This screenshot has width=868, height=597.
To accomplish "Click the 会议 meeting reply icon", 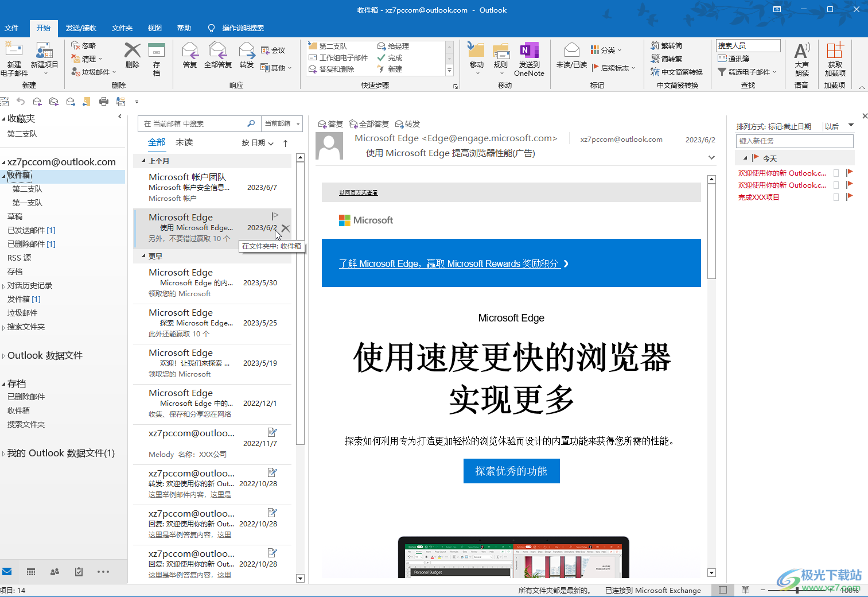I will (x=273, y=51).
